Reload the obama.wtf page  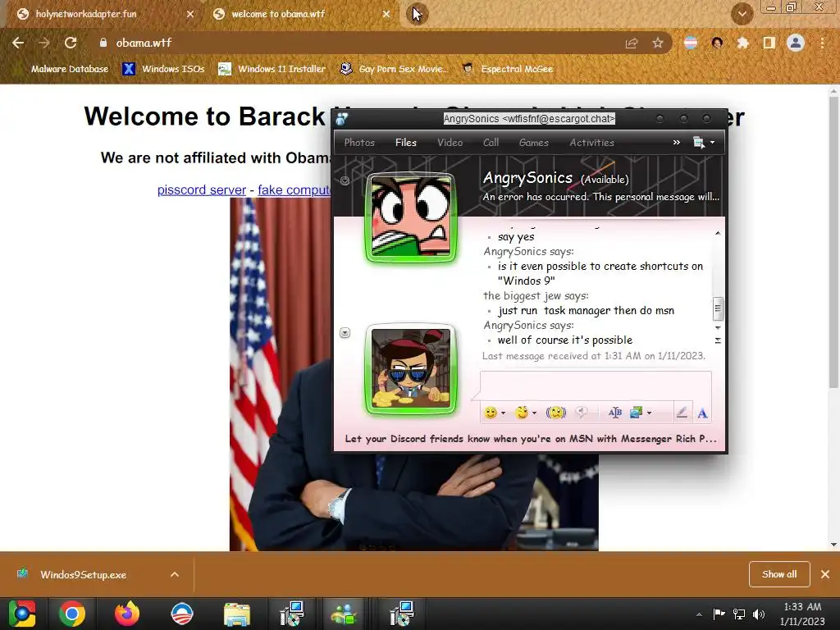[71, 43]
